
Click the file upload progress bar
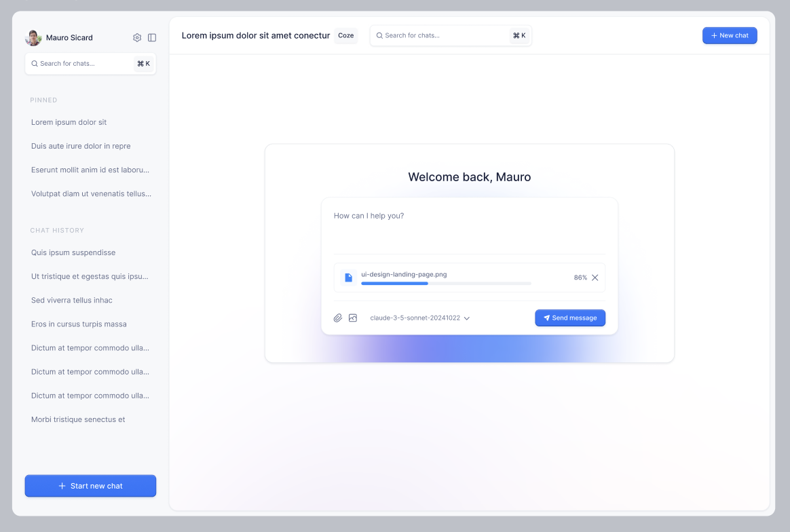[446, 284]
